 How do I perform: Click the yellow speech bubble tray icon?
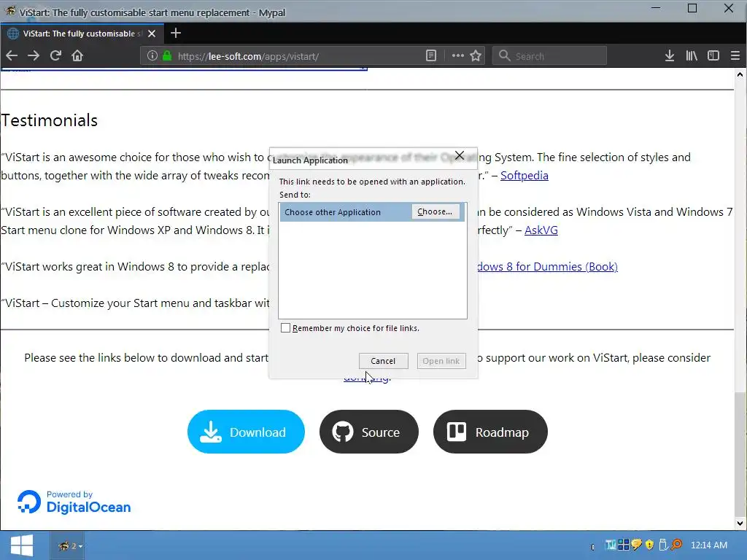636,545
